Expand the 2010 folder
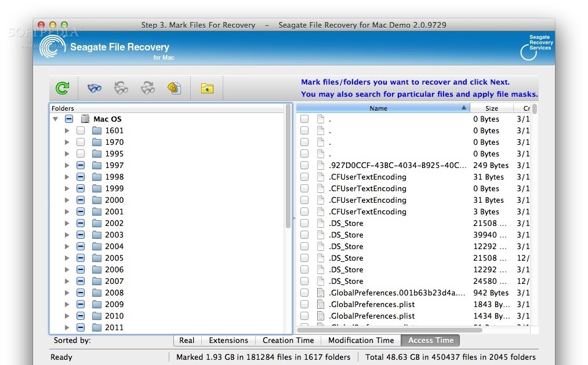The height and width of the screenshot is (365, 588). [67, 316]
